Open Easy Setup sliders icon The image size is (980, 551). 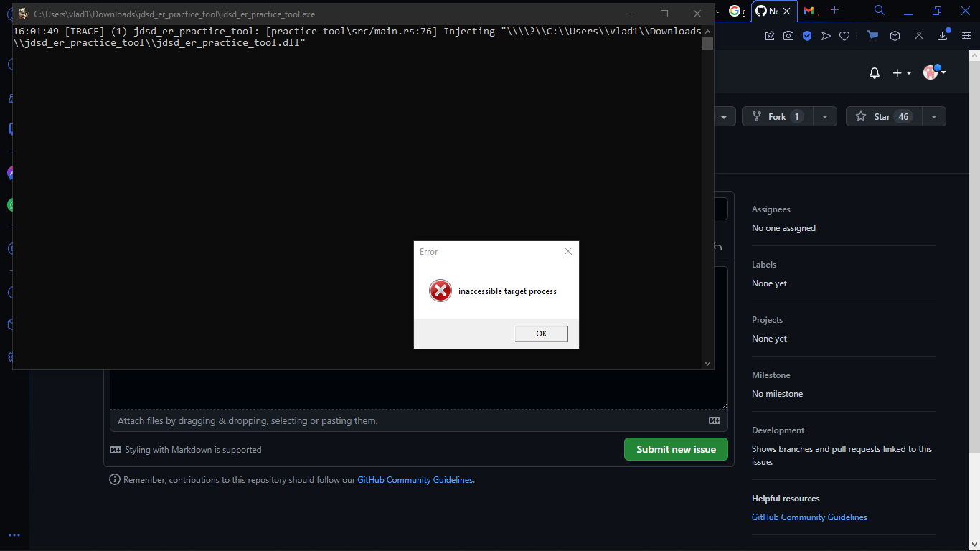pyautogui.click(x=966, y=36)
